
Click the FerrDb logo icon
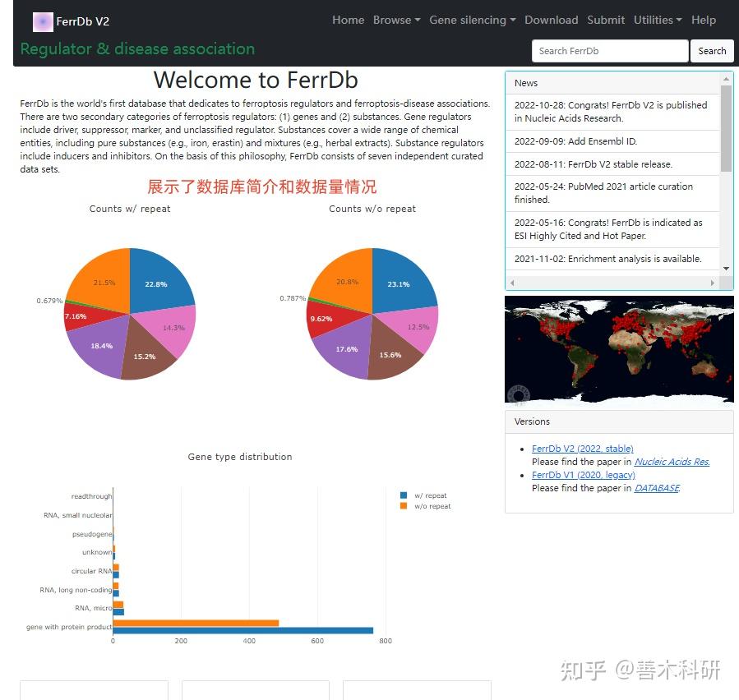pos(43,21)
